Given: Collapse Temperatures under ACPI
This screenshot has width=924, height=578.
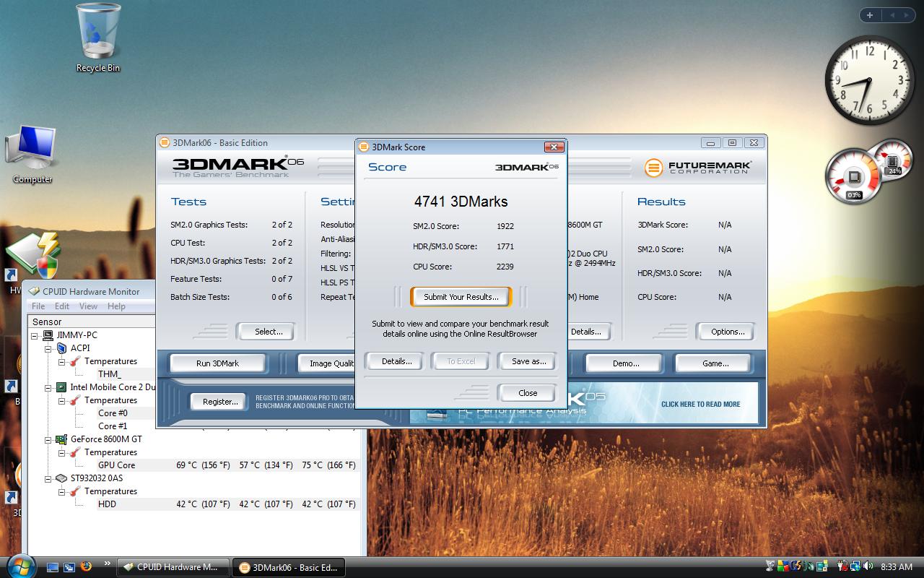Looking at the screenshot, I should coord(62,361).
